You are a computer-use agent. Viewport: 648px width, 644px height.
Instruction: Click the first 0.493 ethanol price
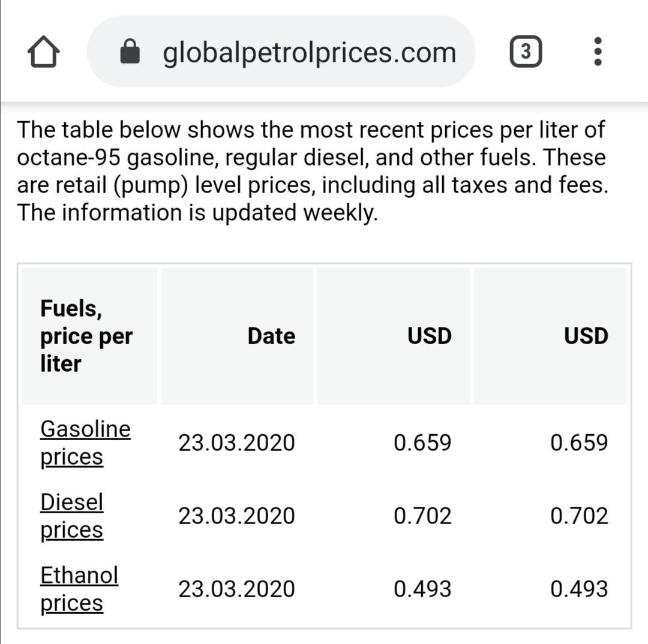point(423,589)
